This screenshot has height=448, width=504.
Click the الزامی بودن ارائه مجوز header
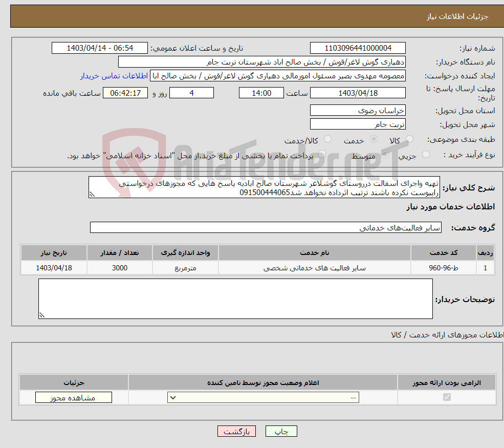[x=447, y=382]
